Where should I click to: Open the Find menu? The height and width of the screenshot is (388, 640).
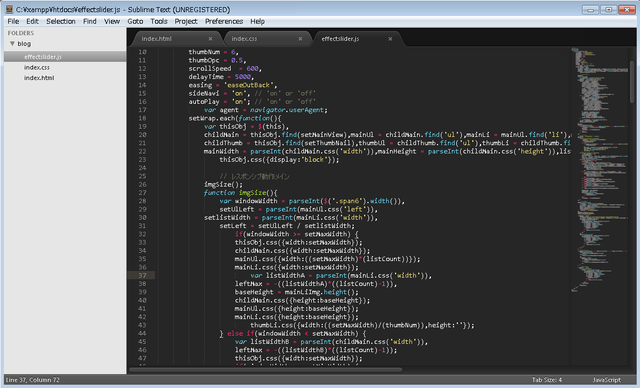[x=90, y=21]
